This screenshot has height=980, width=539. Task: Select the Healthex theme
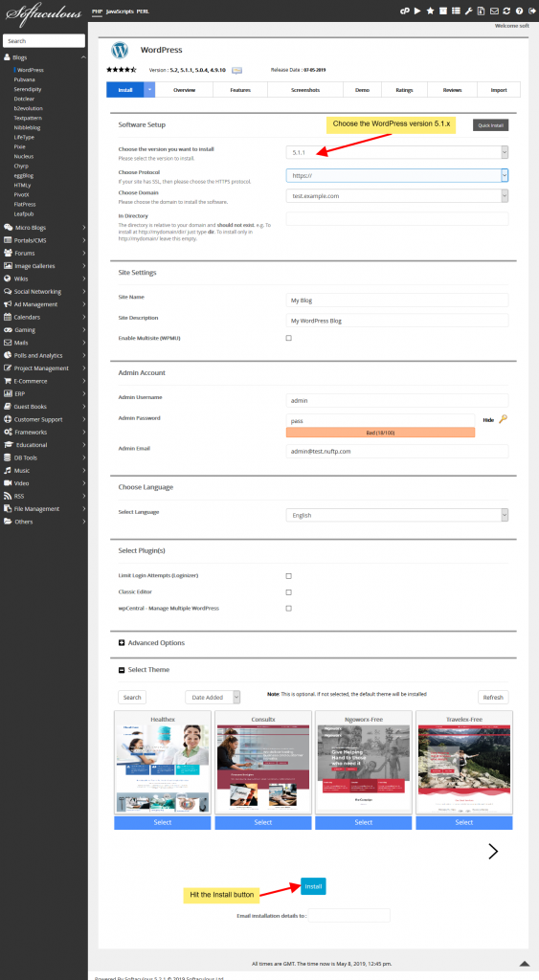163,822
